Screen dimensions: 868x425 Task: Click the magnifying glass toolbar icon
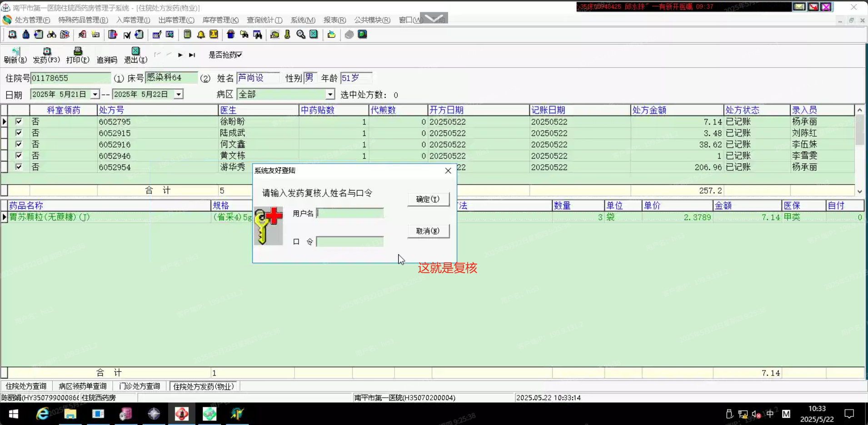300,35
